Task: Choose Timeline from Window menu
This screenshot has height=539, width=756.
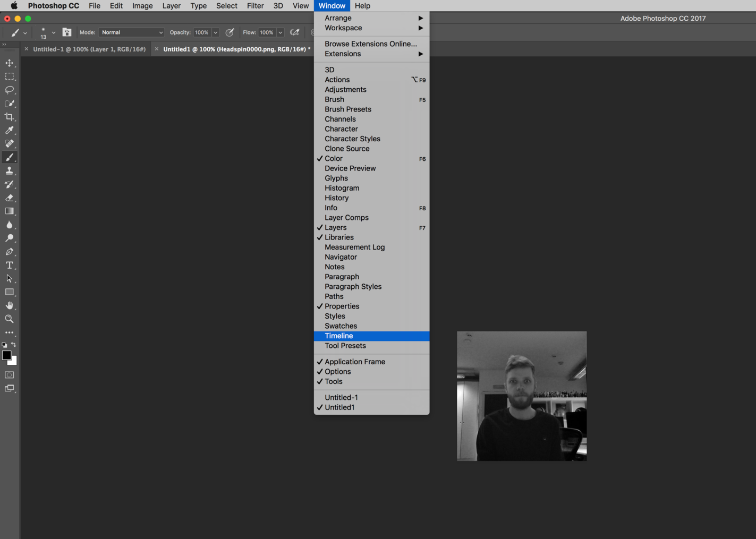Action: [x=371, y=336]
